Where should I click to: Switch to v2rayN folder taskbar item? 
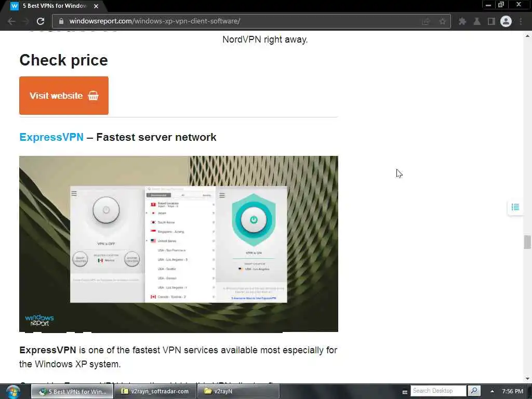tap(238, 391)
